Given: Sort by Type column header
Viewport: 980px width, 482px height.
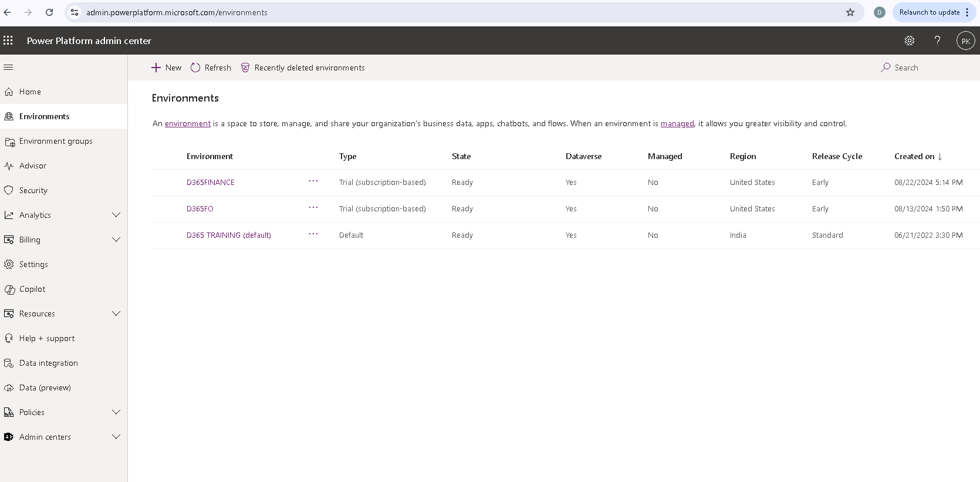Looking at the screenshot, I should tap(347, 157).
